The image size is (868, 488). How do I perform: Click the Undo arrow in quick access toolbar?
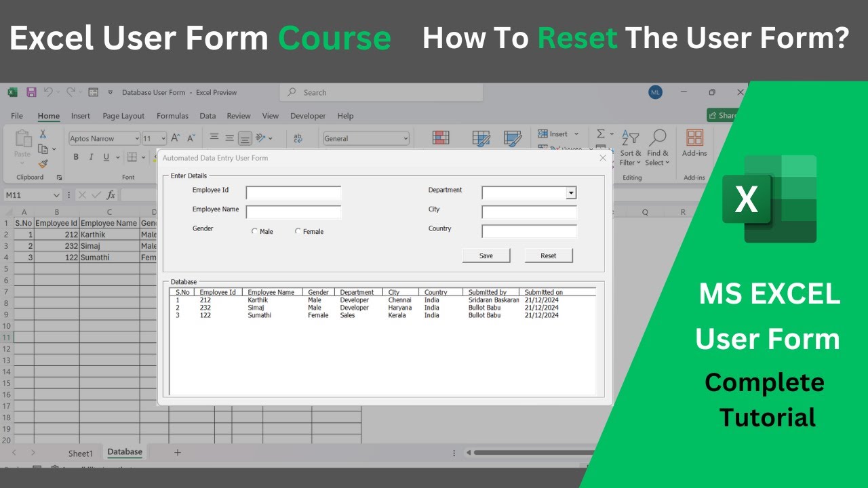coord(48,92)
